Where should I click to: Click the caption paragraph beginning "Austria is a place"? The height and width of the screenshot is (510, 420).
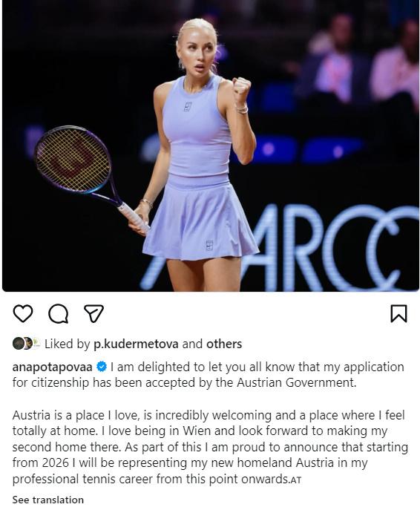[x=210, y=447]
